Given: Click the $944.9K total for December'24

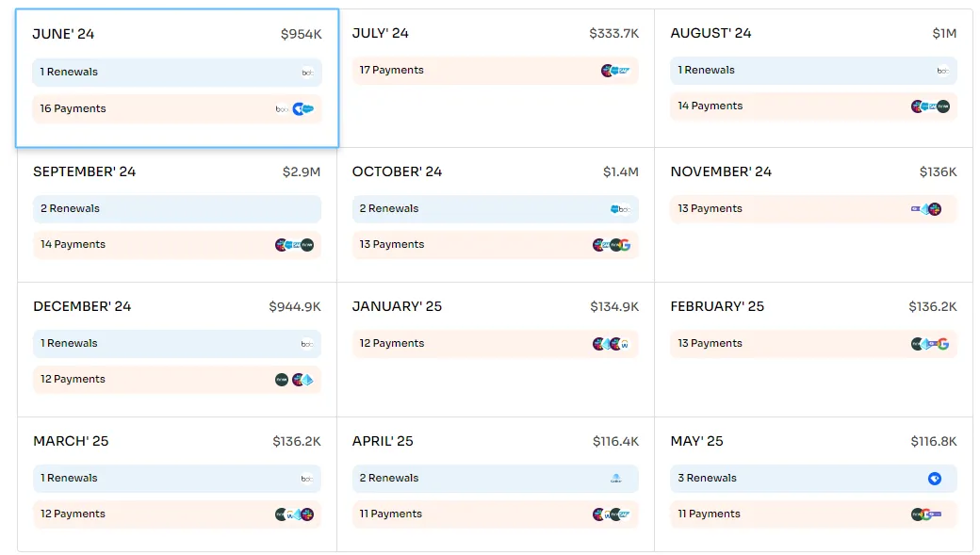Looking at the screenshot, I should click(294, 307).
